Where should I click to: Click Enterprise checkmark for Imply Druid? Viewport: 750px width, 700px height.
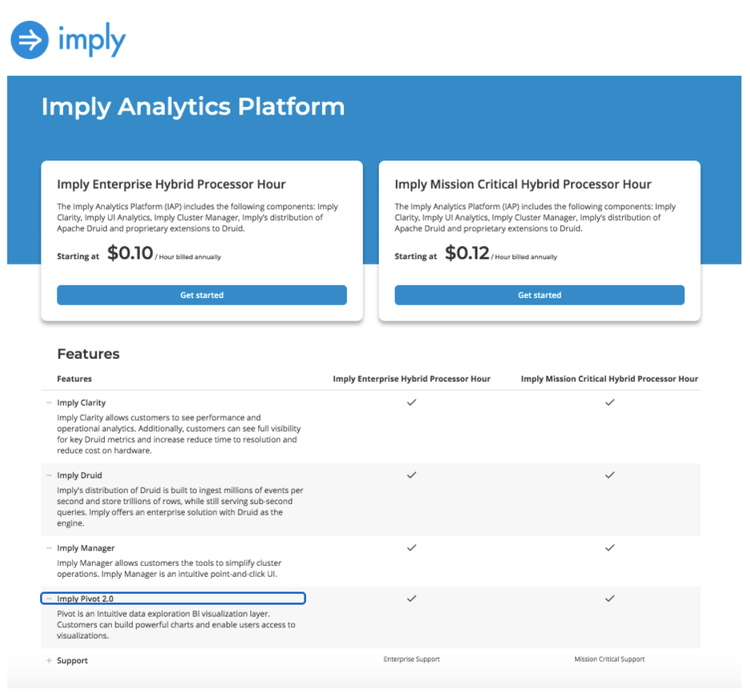click(x=412, y=475)
